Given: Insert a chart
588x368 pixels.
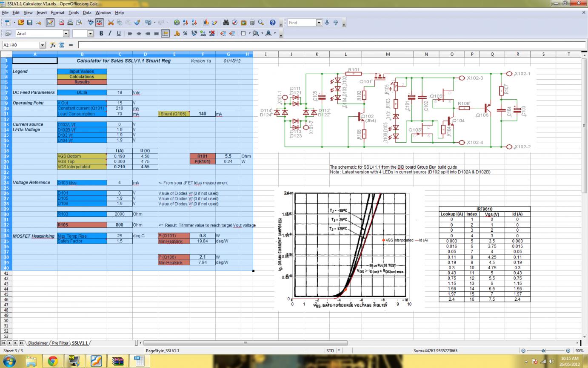Looking at the screenshot, I should 206,23.
